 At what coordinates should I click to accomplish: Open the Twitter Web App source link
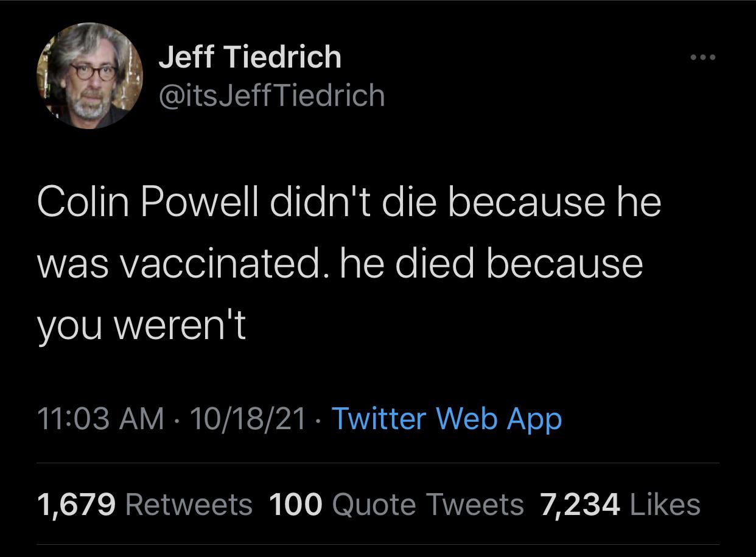(x=446, y=419)
